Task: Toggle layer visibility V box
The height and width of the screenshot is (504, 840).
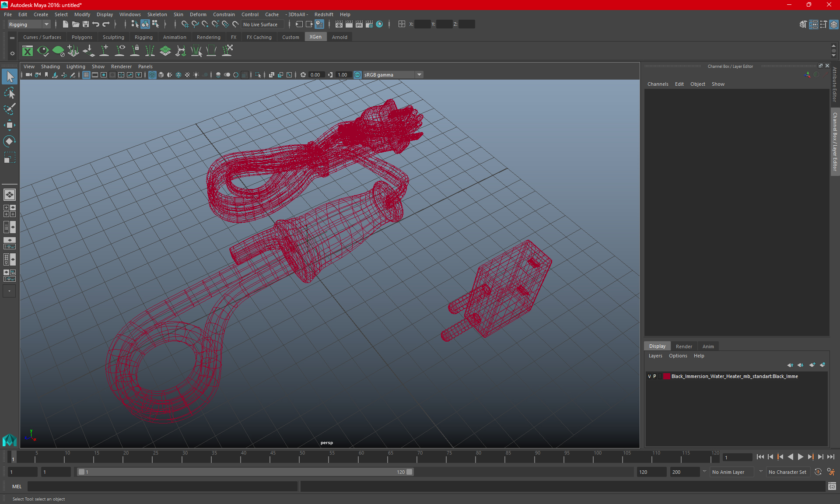Action: pyautogui.click(x=649, y=376)
